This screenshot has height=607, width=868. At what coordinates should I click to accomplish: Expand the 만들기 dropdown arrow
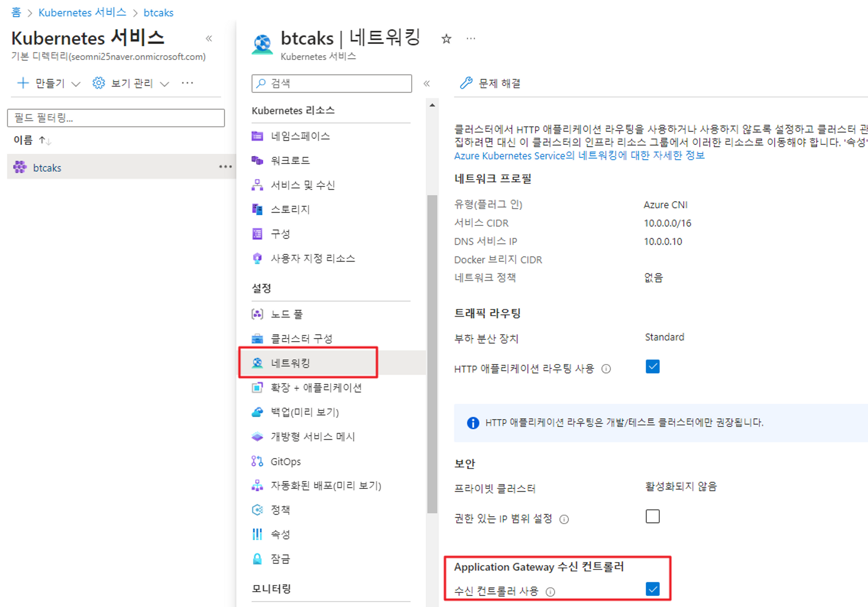tap(76, 84)
